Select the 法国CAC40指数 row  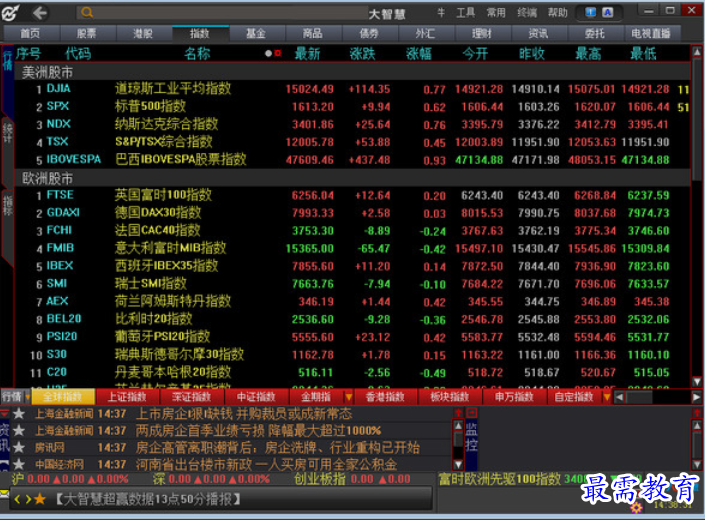pos(352,231)
